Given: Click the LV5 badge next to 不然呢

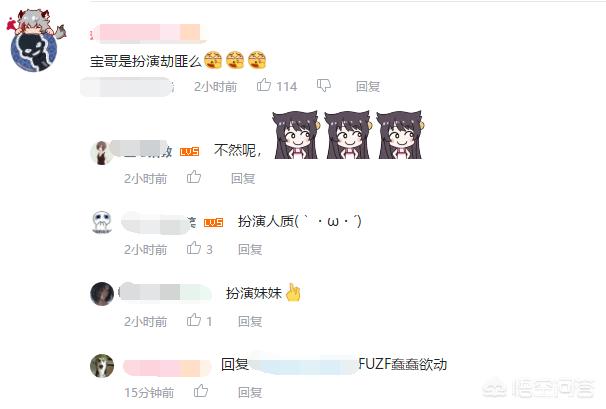Looking at the screenshot, I should (x=189, y=151).
